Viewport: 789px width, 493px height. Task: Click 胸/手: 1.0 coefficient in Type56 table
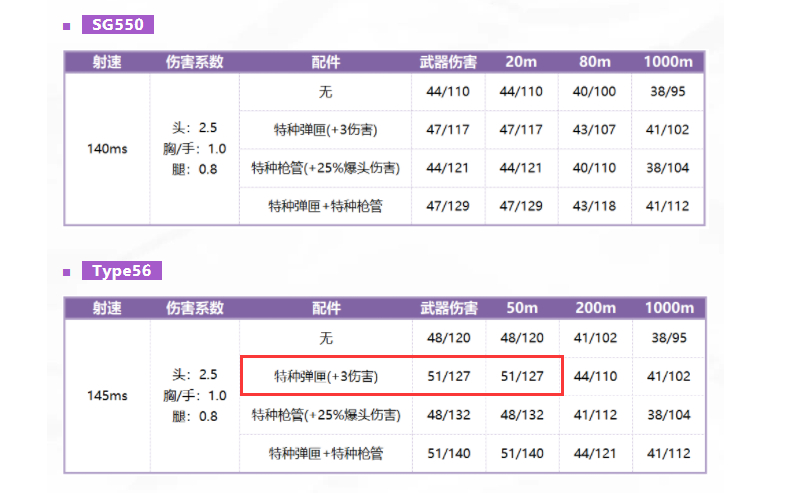pos(195,396)
